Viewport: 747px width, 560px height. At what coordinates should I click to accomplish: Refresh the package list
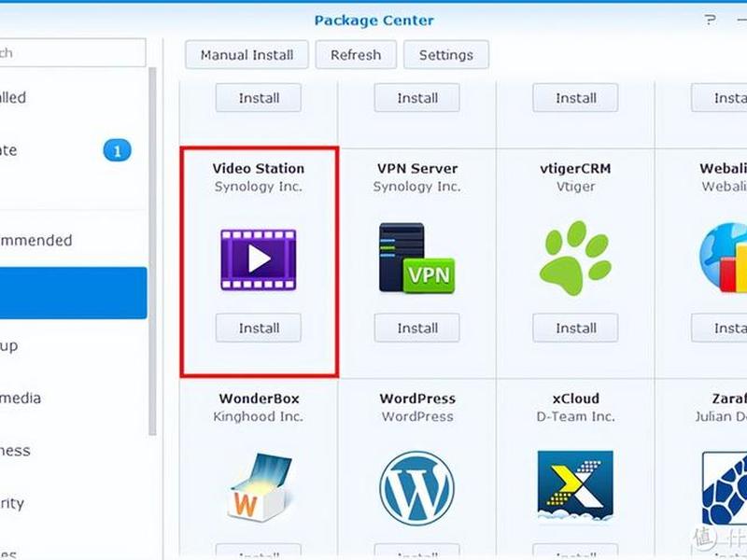[x=356, y=55]
